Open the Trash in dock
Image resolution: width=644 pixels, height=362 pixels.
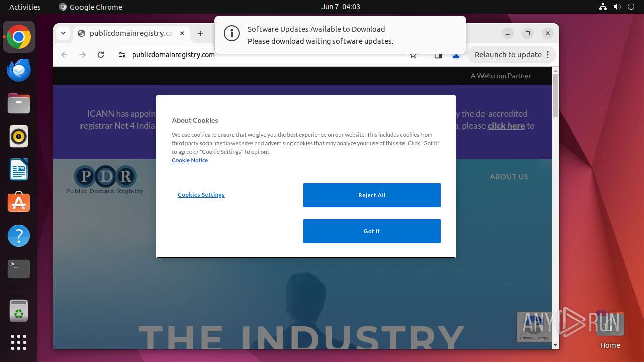point(19,311)
